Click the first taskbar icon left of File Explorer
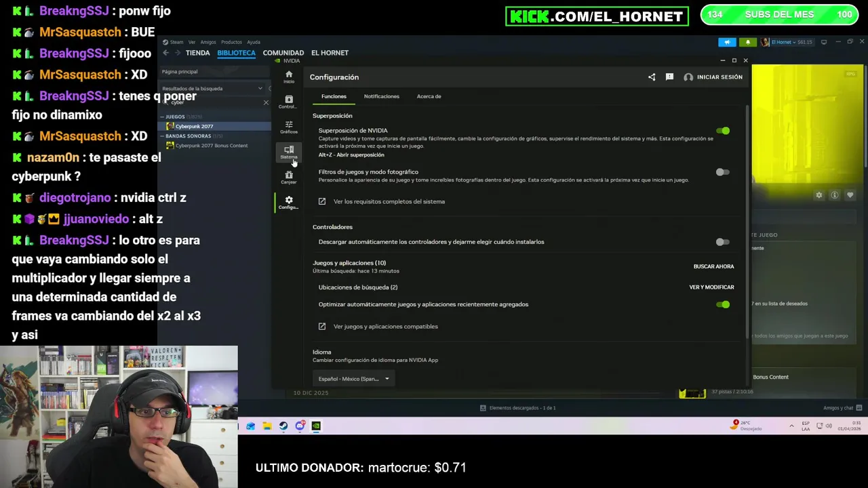The width and height of the screenshot is (868, 488). pyautogui.click(x=251, y=426)
